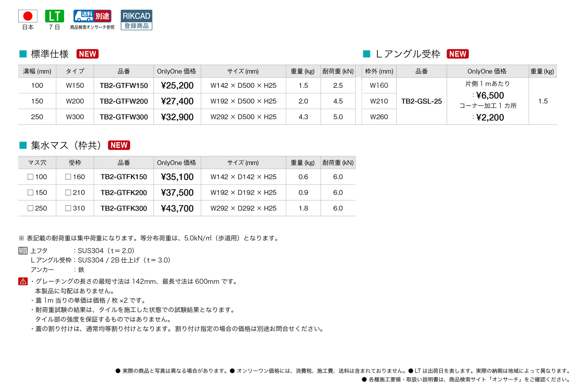The image size is (580, 392).
Task: Click the 送料別途 shipping truck icon
Action: (x=92, y=16)
